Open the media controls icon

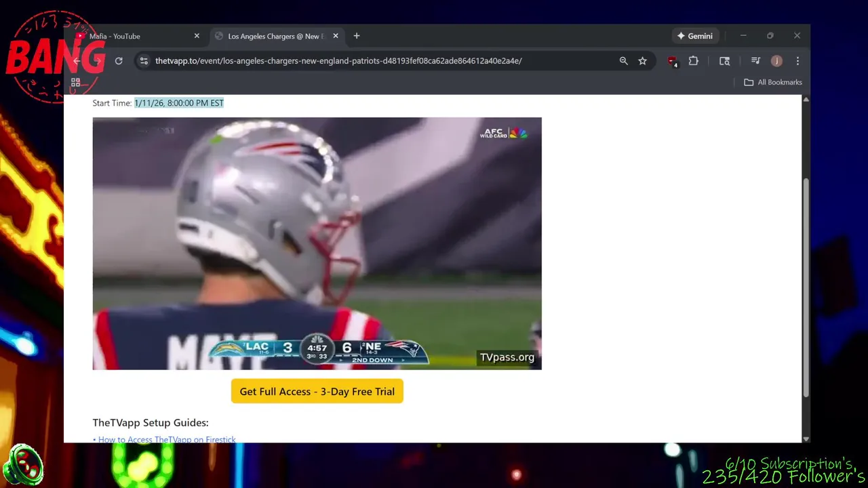(x=755, y=61)
